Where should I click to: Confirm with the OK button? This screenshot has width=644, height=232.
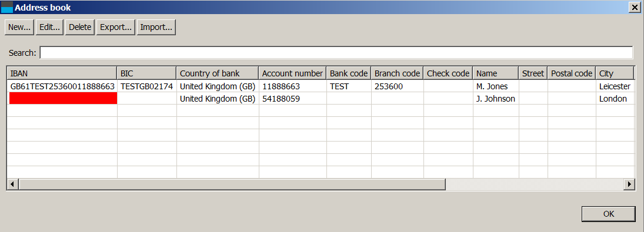(x=608, y=214)
